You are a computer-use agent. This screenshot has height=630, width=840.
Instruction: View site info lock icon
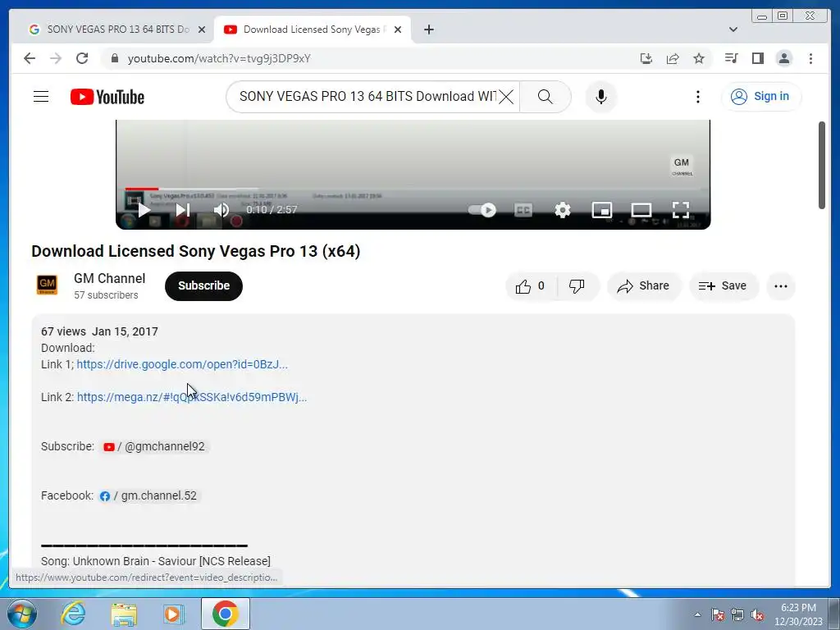click(x=114, y=58)
